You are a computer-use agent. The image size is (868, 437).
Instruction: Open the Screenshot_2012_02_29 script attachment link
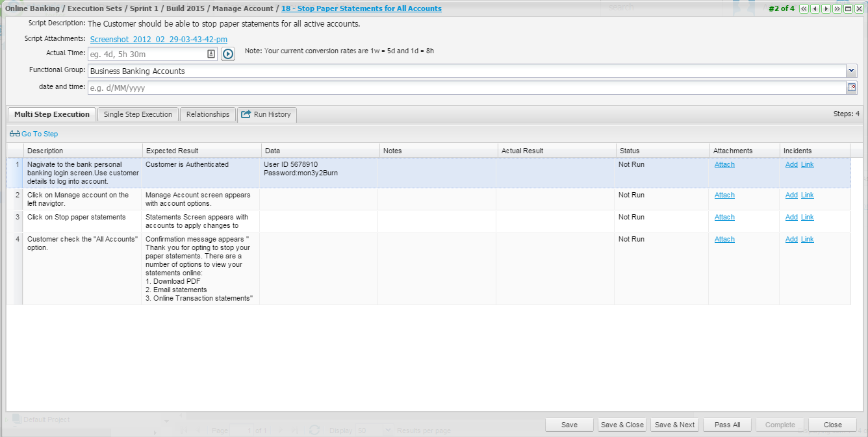159,40
